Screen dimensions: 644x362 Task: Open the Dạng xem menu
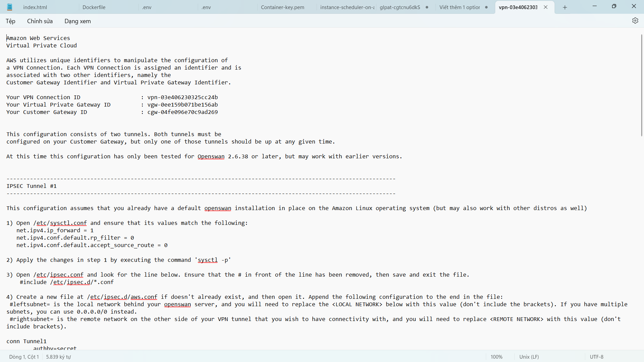[78, 21]
